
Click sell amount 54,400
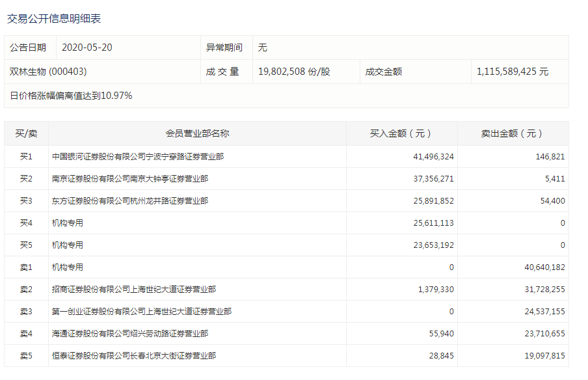click(552, 200)
